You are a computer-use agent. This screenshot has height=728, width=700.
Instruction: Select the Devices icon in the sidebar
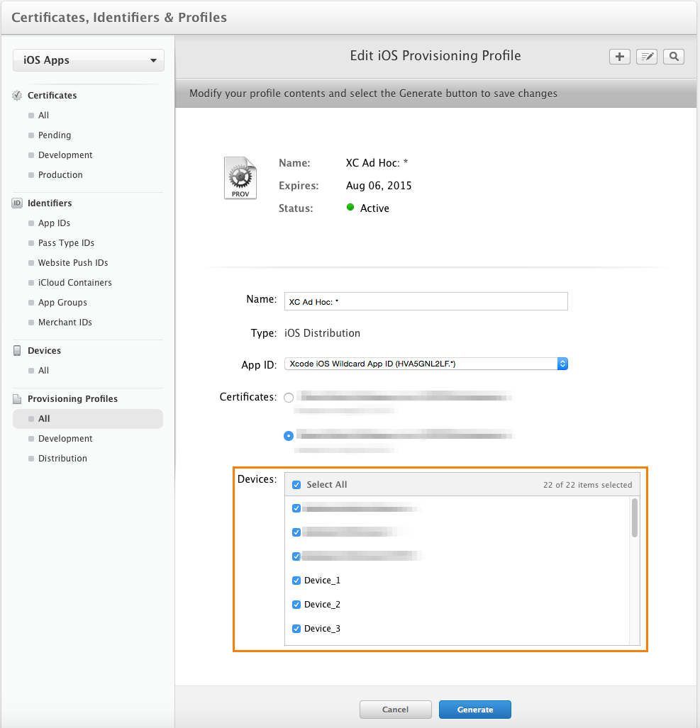[x=16, y=350]
